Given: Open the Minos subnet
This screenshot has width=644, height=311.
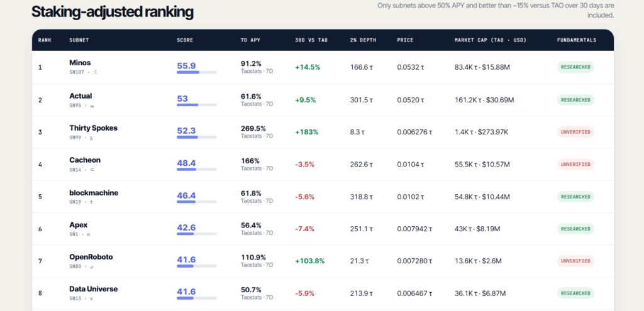Looking at the screenshot, I should (80, 63).
